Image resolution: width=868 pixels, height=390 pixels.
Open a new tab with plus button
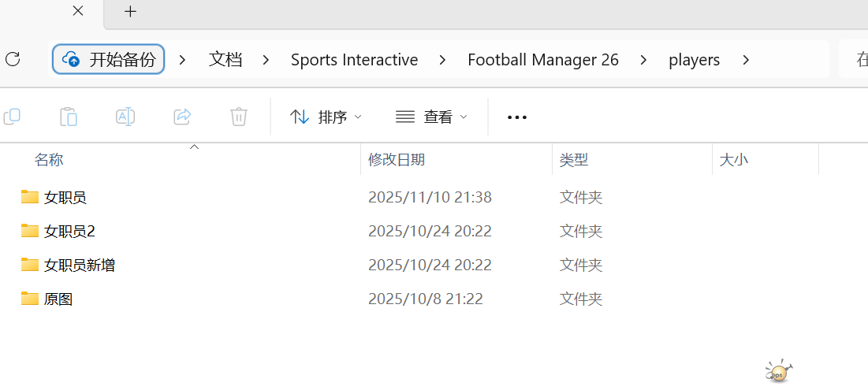point(131,11)
